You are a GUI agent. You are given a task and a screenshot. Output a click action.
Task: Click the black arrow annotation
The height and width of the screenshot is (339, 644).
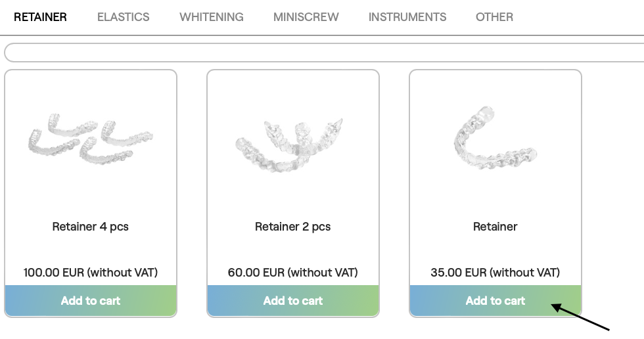[582, 316]
